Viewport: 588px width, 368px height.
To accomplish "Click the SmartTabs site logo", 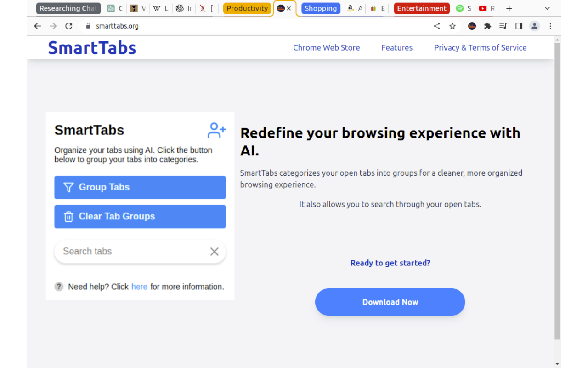I will (92, 48).
